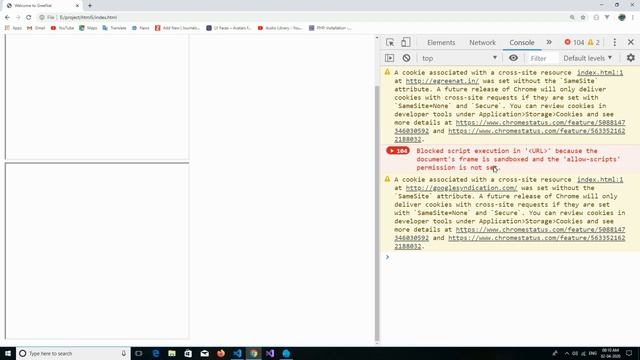Bookmark this page with star icon

[x=583, y=18]
